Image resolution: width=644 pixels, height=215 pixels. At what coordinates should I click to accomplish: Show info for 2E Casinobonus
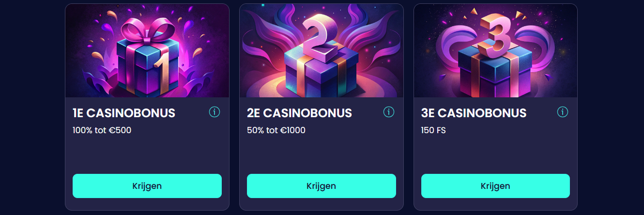coord(389,112)
